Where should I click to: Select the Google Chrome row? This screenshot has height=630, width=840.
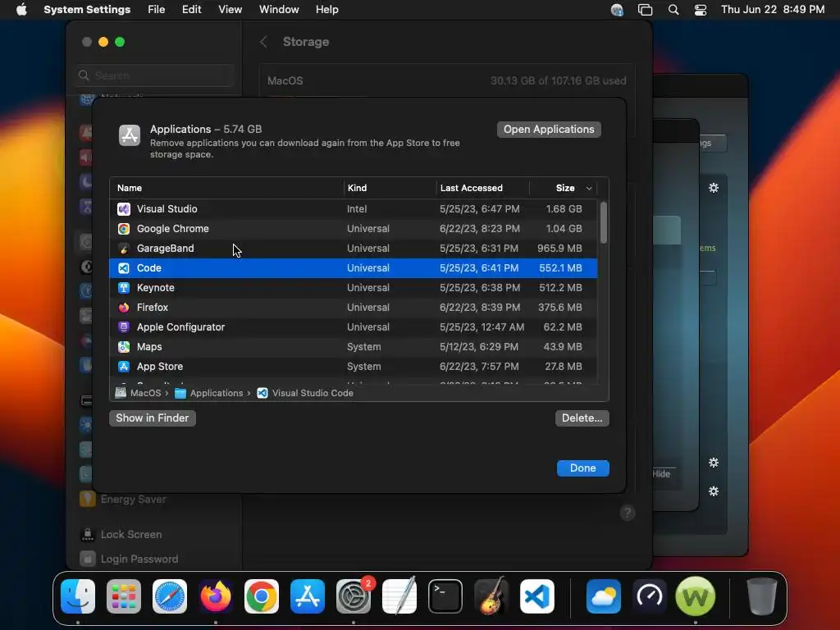click(353, 229)
